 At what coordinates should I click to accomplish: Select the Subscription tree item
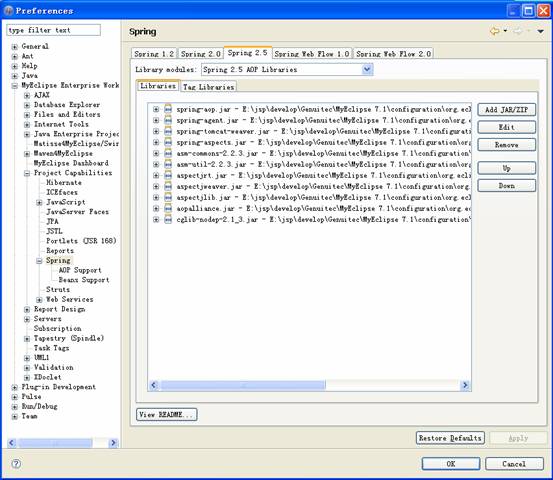point(57,329)
